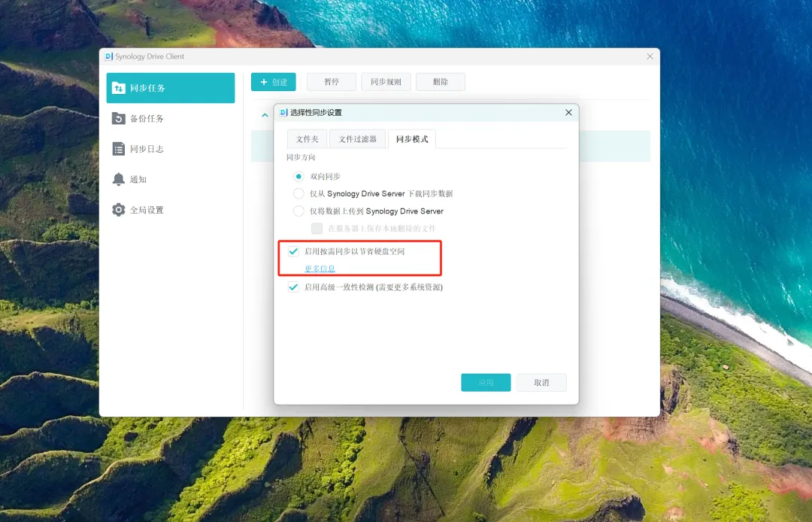Click the 应用 apply button

tap(486, 383)
